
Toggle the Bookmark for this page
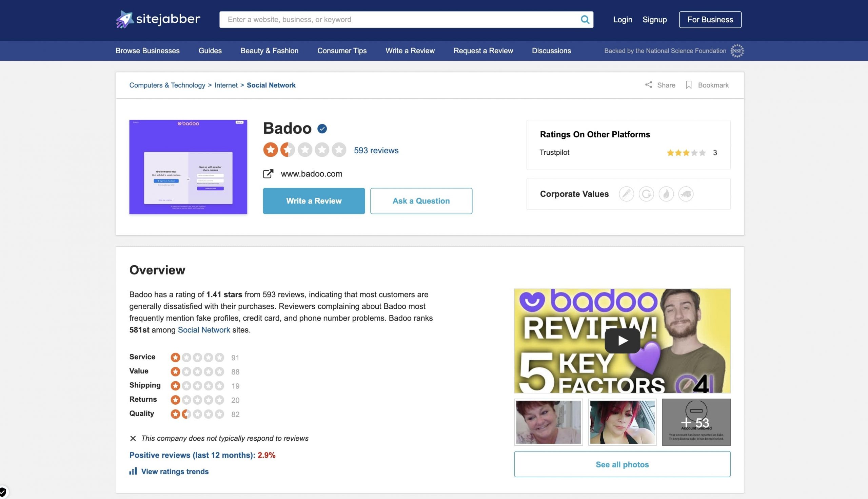click(x=707, y=85)
